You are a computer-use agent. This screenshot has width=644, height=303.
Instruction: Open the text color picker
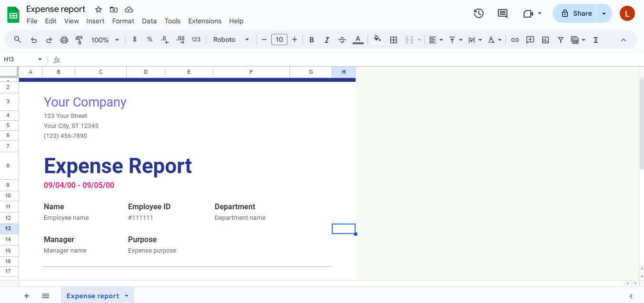[358, 39]
